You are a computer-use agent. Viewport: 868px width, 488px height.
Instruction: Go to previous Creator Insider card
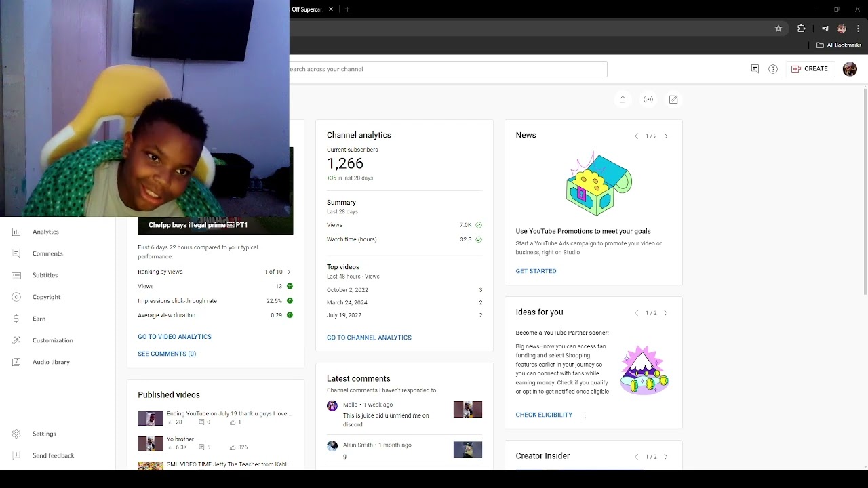point(636,457)
